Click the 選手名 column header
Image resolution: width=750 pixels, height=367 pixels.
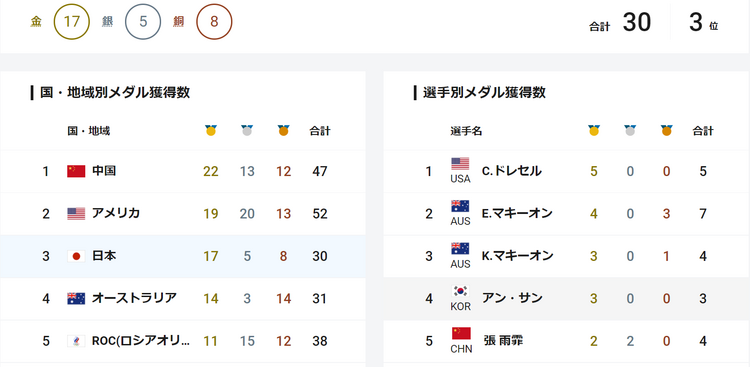466,131
